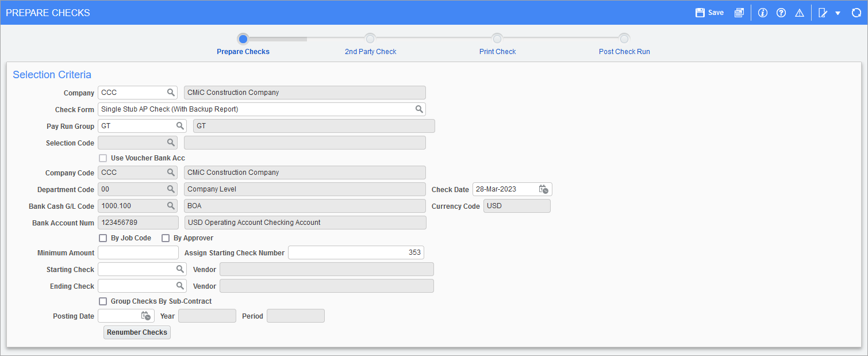Click the info circle icon in the header
Image resolution: width=868 pixels, height=356 pixels.
tap(762, 12)
